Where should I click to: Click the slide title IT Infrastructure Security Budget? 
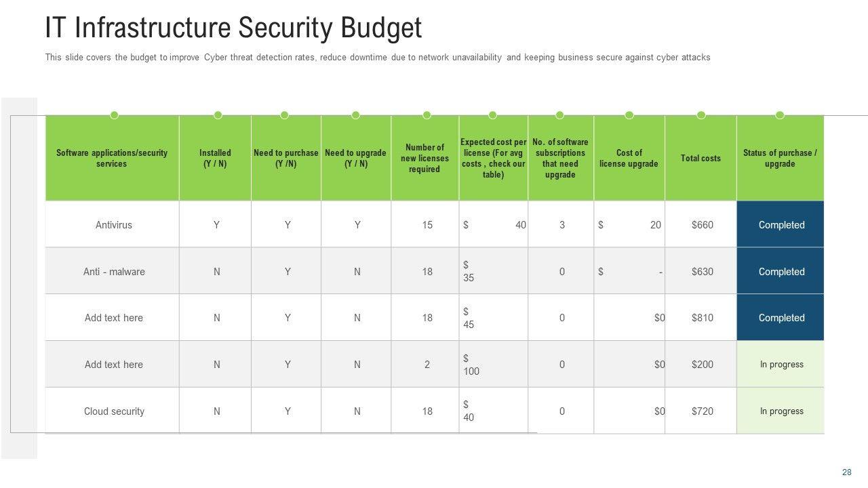233,28
